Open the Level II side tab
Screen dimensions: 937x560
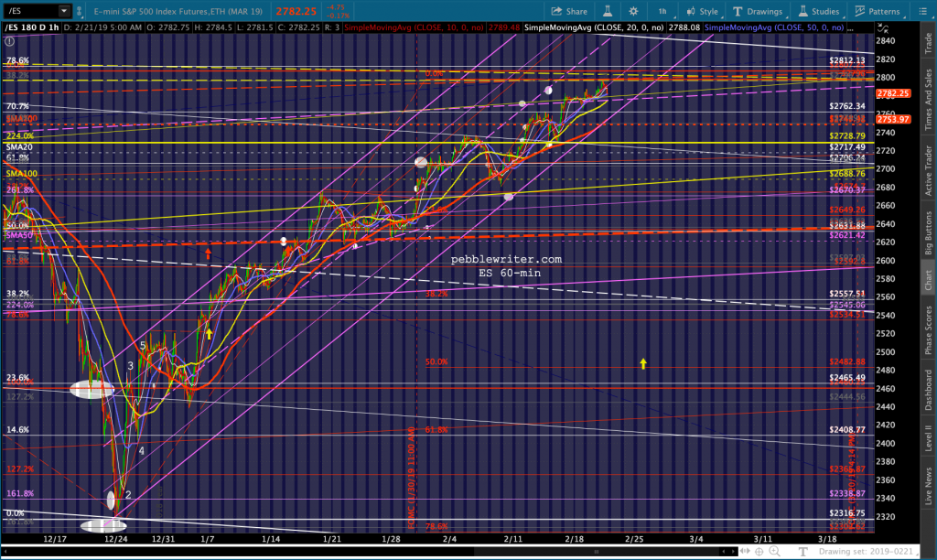tap(928, 438)
